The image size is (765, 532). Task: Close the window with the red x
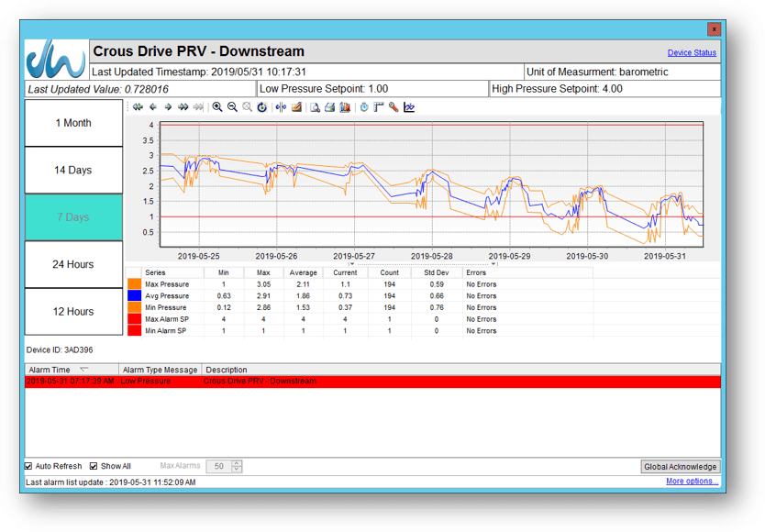tap(714, 29)
